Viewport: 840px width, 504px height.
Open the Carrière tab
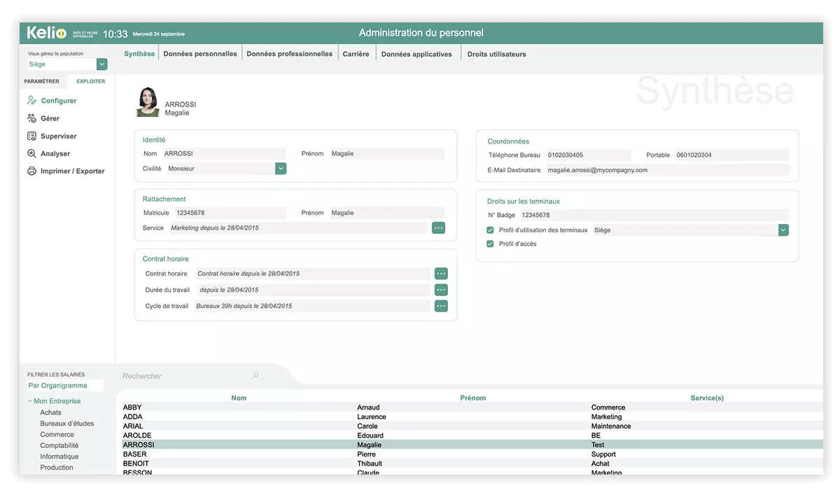356,53
